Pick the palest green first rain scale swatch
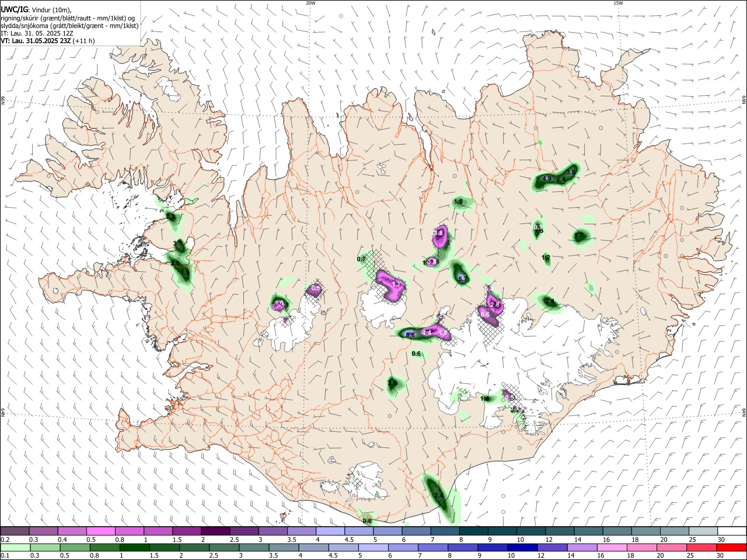 pos(15,547)
